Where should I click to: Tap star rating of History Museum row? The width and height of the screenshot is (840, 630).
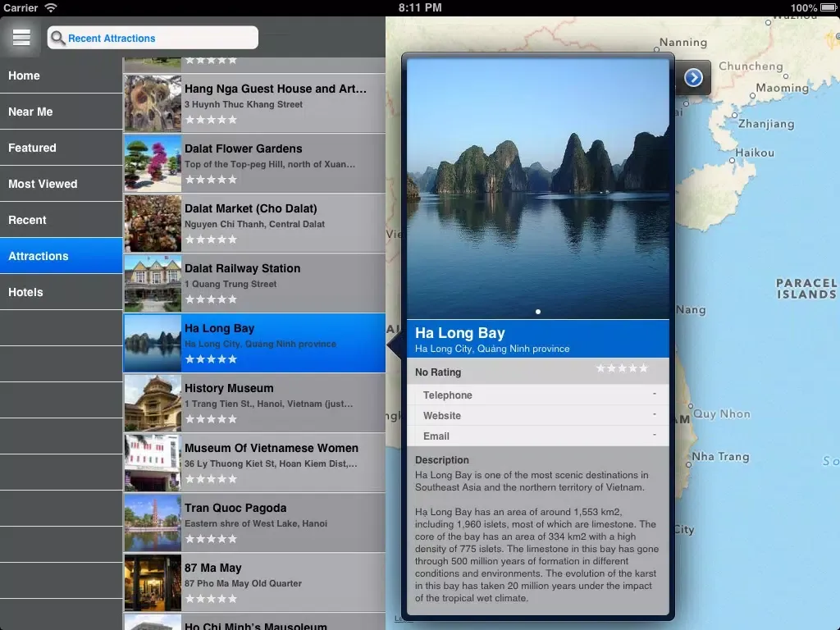tap(211, 419)
